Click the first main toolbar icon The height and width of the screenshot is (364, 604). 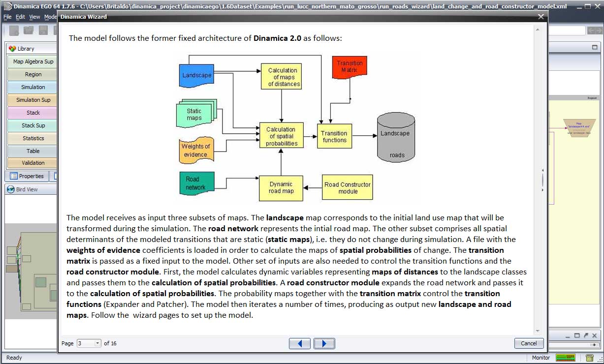point(14,30)
